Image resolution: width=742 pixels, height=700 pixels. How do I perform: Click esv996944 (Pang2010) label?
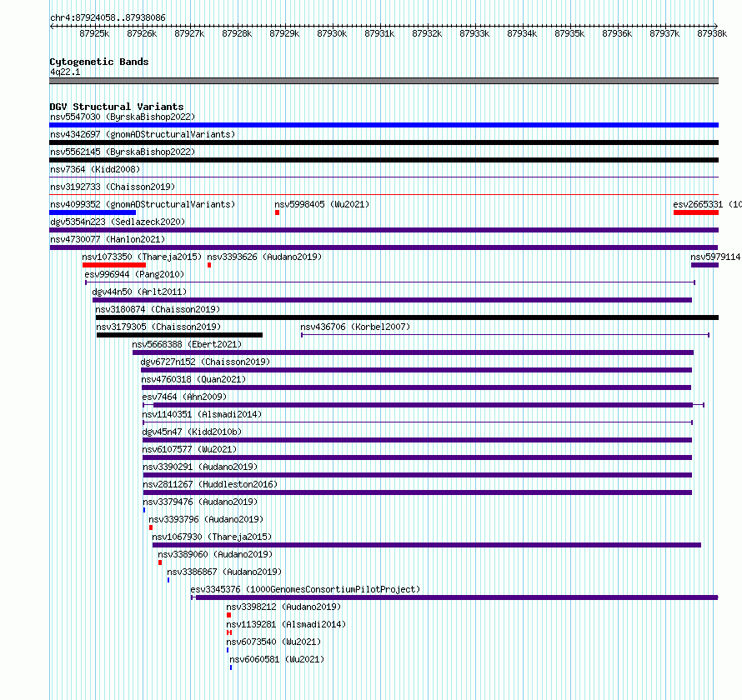(134, 274)
